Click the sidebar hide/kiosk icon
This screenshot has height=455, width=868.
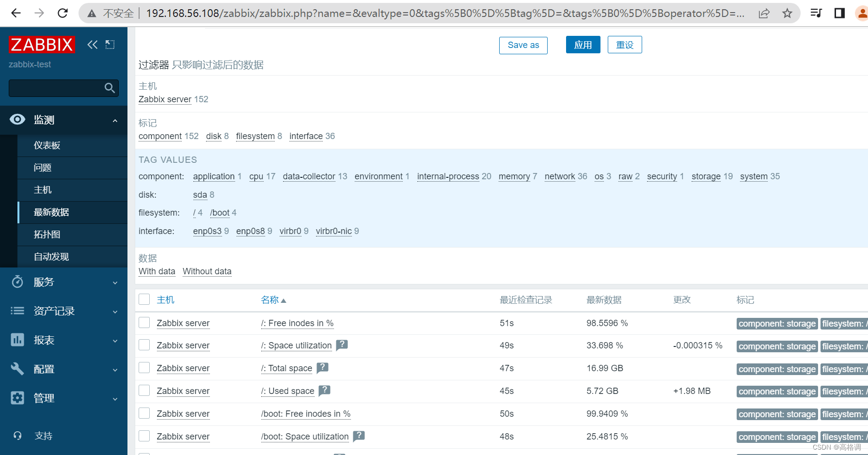(x=110, y=45)
